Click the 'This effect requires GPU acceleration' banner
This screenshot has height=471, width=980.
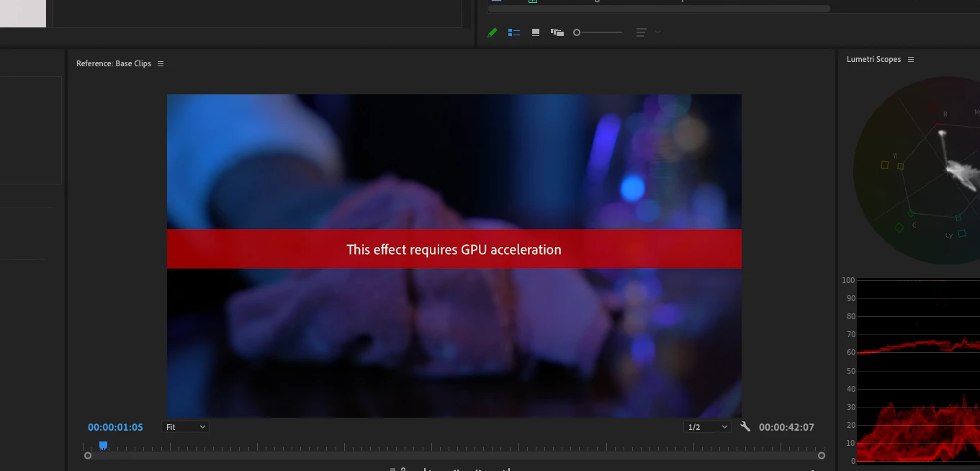(454, 249)
